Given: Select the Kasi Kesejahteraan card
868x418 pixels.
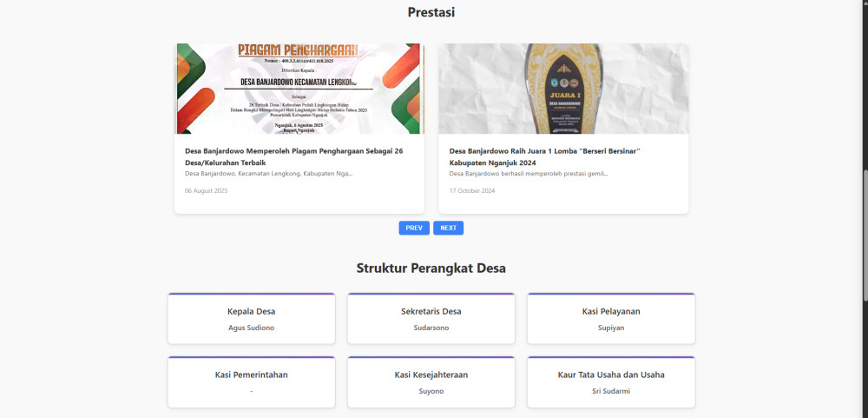Looking at the screenshot, I should tap(431, 382).
